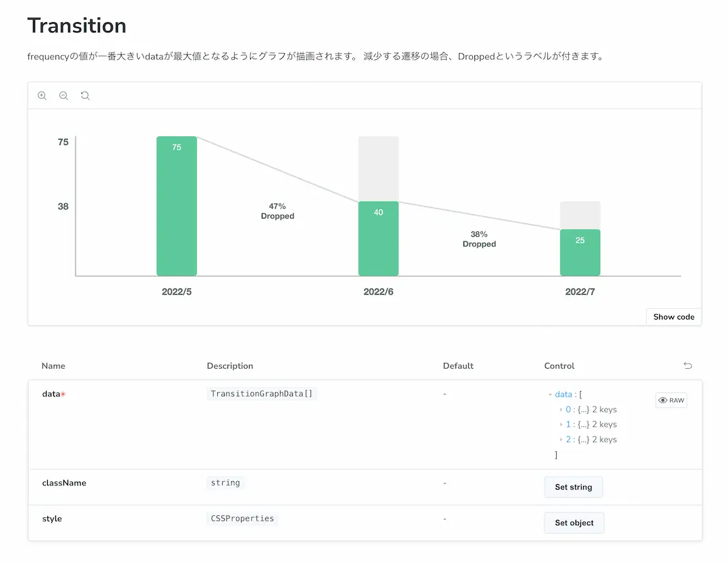The height and width of the screenshot is (563, 728).
Task: Click the zoom out magnifier icon
Action: tap(63, 96)
